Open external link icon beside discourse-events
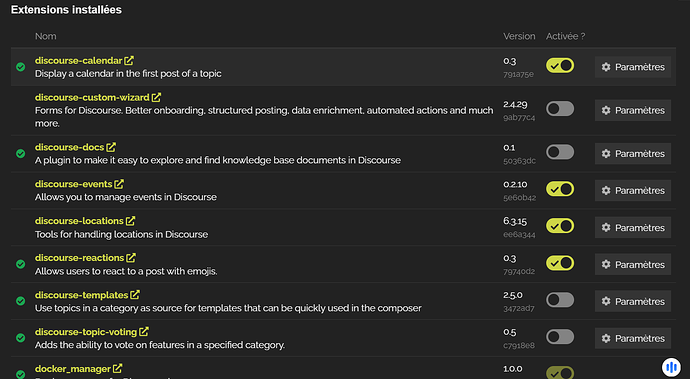The image size is (690, 379). (119, 184)
